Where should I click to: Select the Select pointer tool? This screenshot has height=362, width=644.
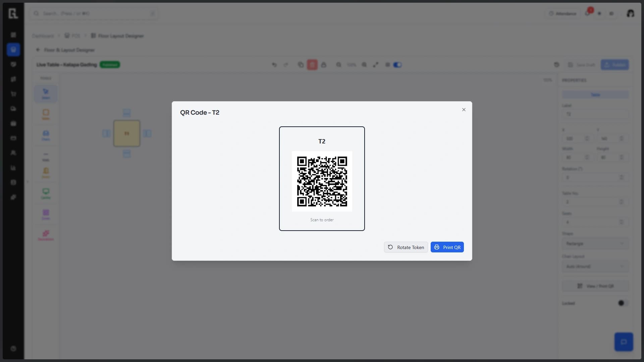[46, 94]
